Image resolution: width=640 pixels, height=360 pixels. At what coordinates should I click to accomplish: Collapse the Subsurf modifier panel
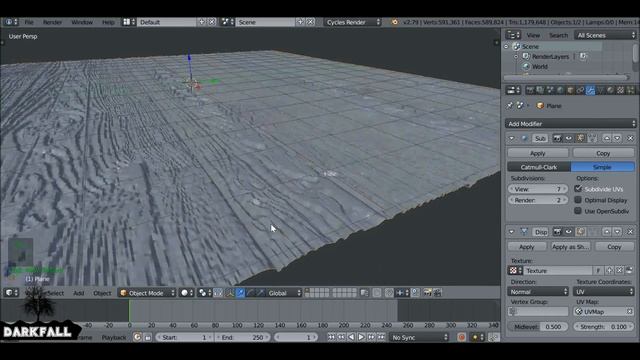pos(511,139)
